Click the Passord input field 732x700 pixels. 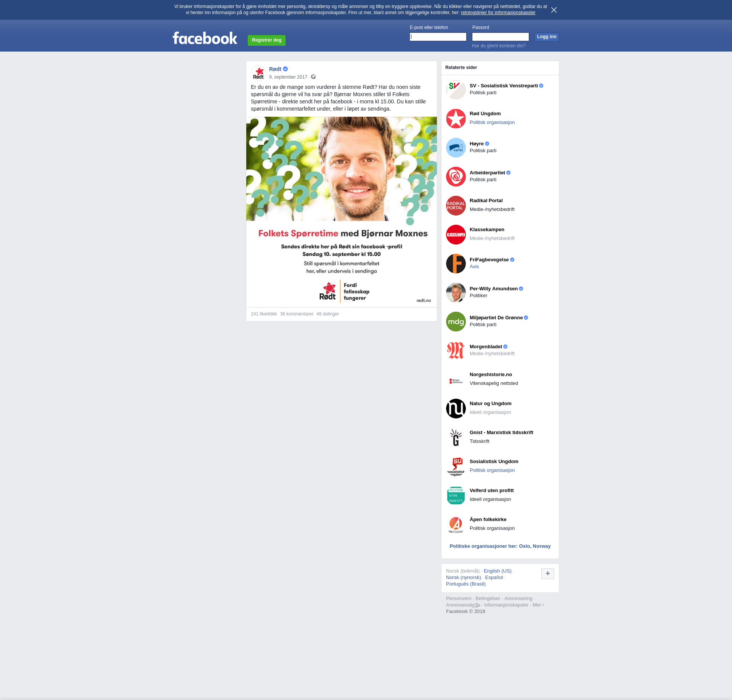click(x=500, y=37)
